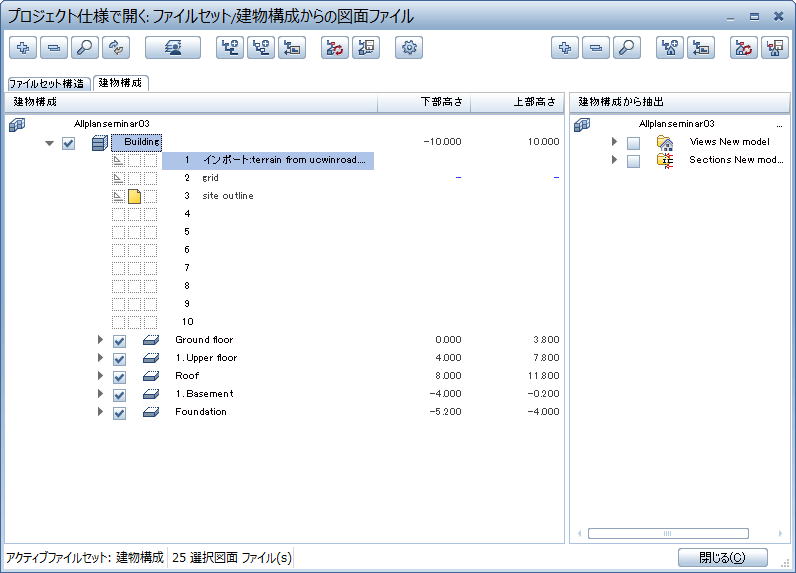Open find magnifier in derived structure toolbar
The height and width of the screenshot is (573, 796).
pyautogui.click(x=627, y=48)
